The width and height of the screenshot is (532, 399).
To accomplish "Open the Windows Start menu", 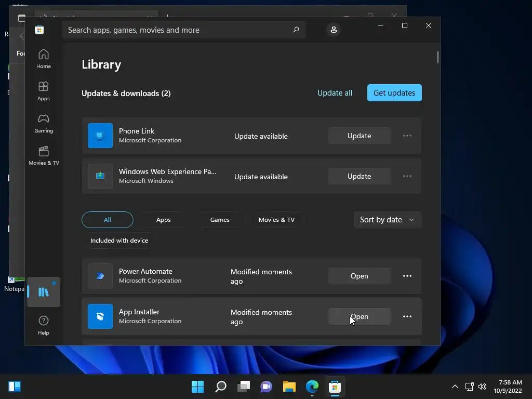I will 197,387.
